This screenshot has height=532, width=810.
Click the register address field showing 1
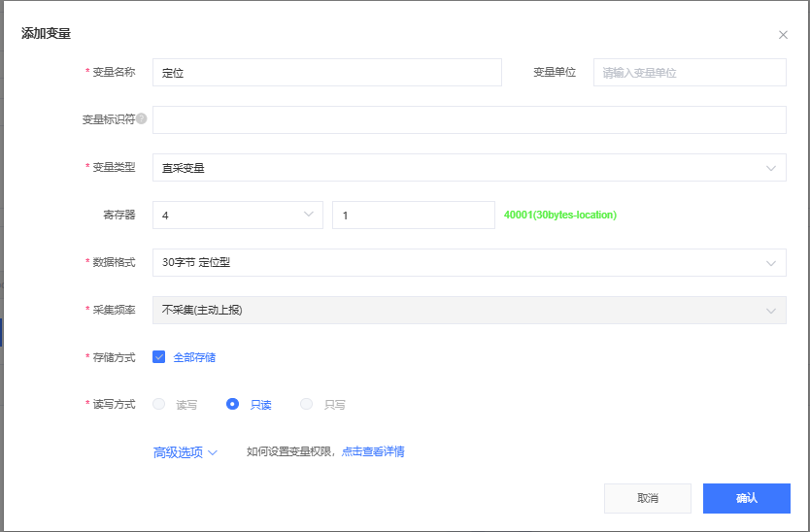point(413,216)
